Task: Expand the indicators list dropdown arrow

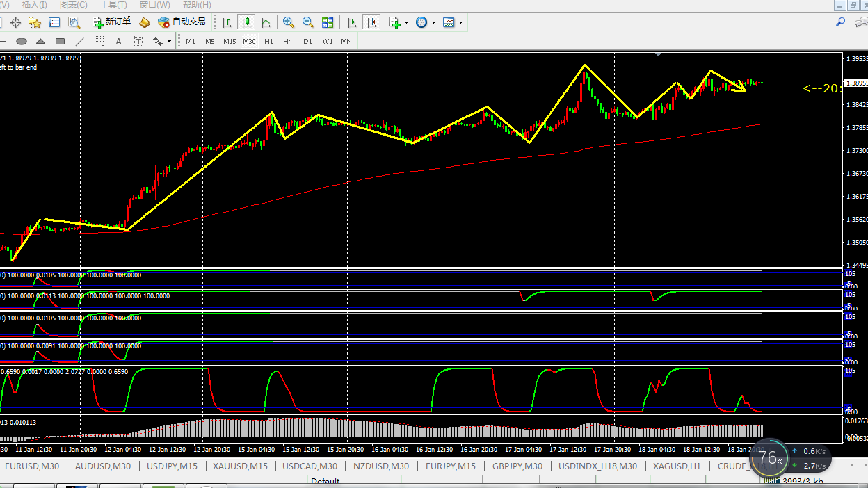Action: 406,22
